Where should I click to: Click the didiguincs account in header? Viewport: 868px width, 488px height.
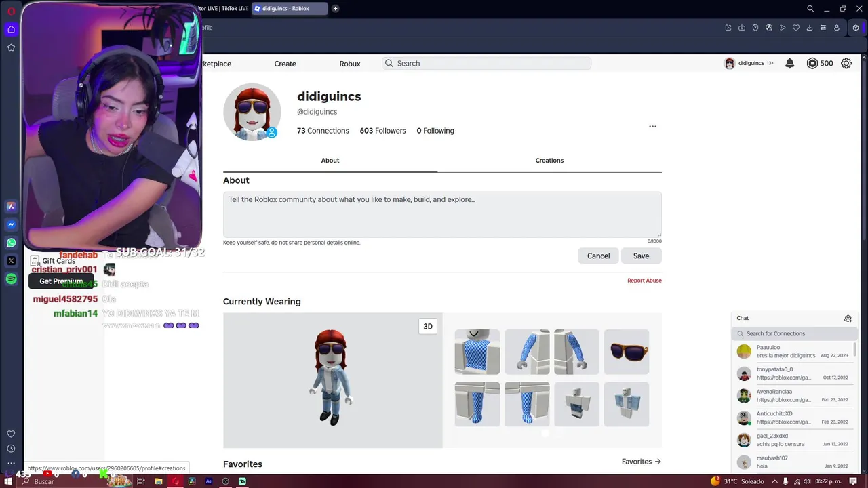pyautogui.click(x=749, y=63)
